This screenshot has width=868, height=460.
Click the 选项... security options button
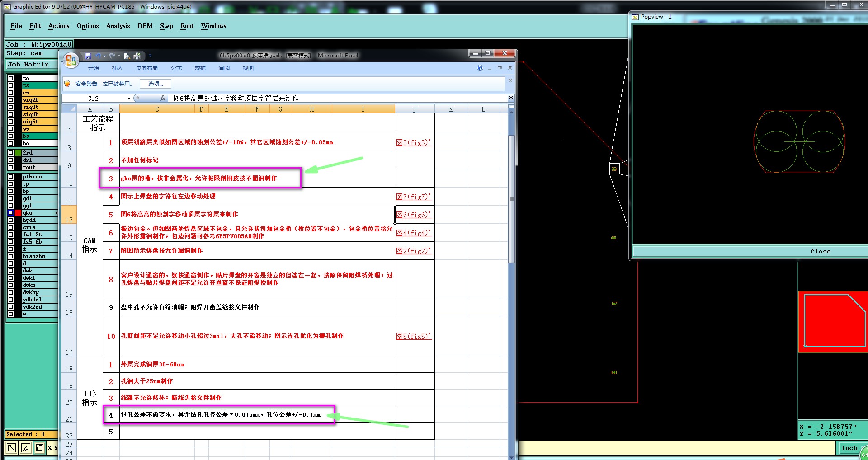[156, 84]
